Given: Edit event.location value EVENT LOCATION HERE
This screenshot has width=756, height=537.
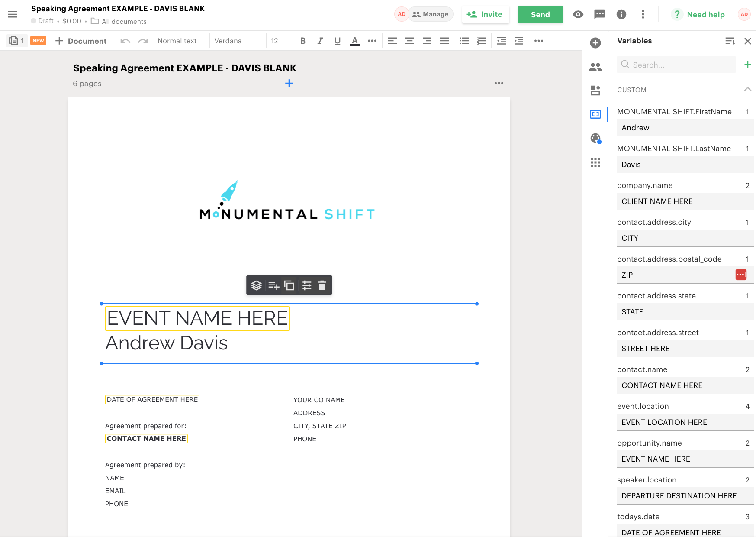Looking at the screenshot, I should (x=685, y=422).
